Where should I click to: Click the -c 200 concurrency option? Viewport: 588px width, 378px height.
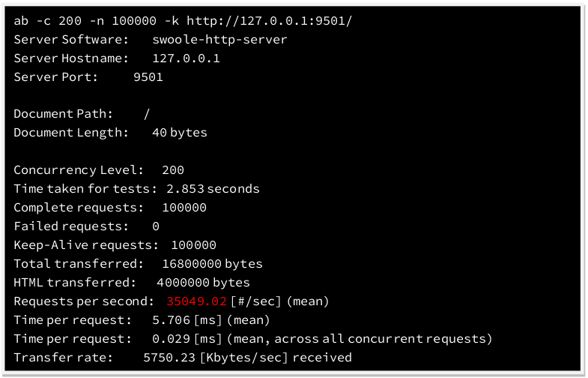(55, 20)
